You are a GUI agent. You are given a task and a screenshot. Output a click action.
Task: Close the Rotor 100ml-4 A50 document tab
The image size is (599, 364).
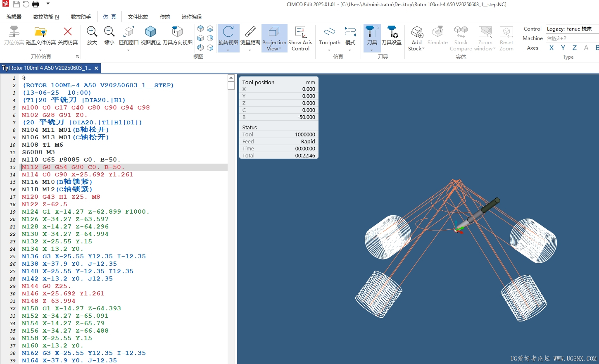pos(96,68)
